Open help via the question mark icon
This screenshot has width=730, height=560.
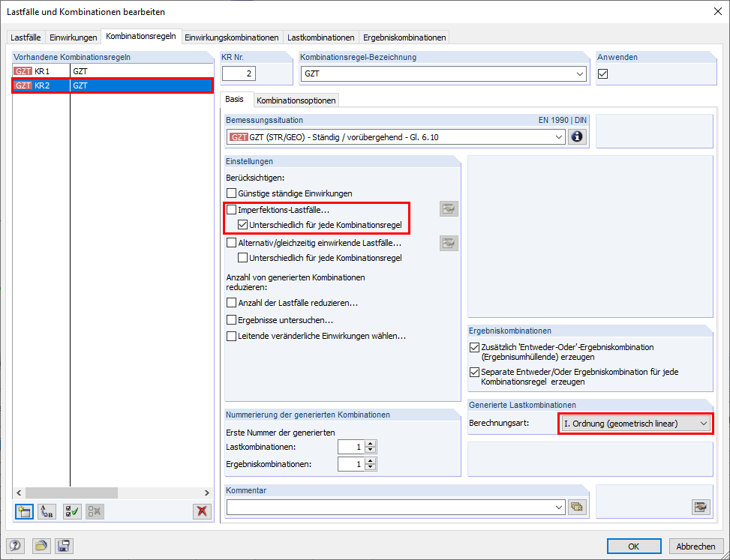point(15,546)
